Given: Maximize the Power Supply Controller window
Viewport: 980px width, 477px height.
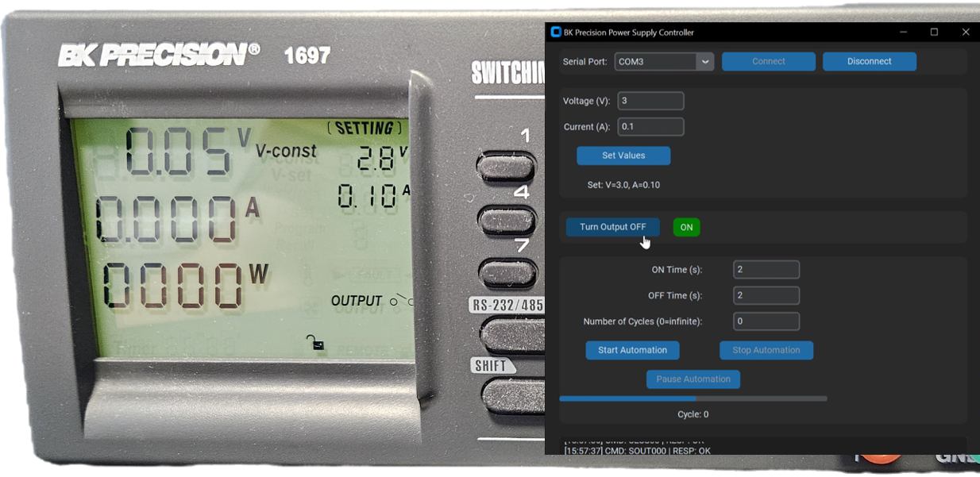Looking at the screenshot, I should (x=934, y=33).
